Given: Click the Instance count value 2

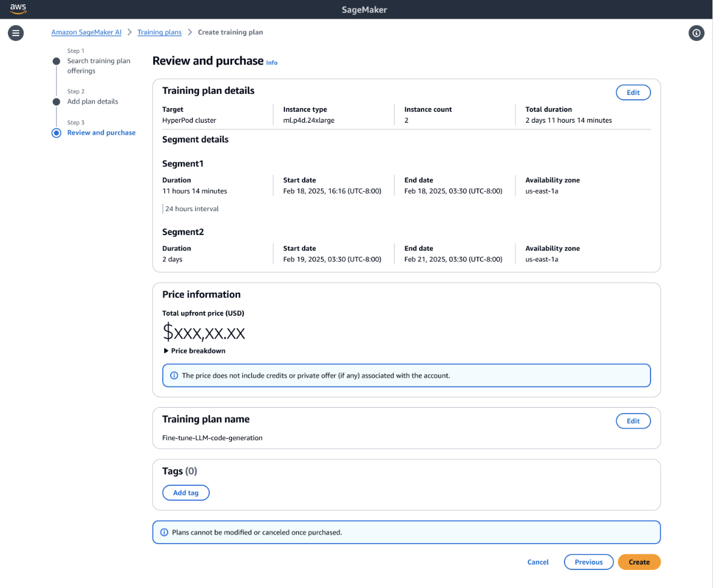Looking at the screenshot, I should pos(406,120).
